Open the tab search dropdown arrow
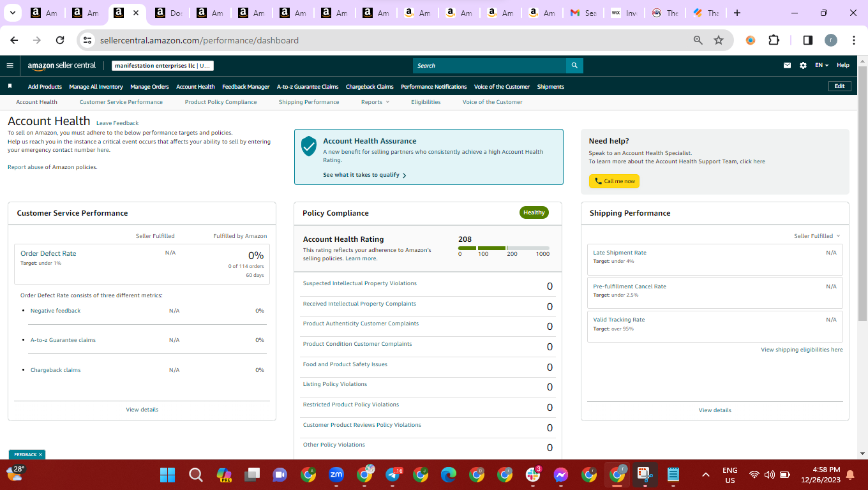The image size is (868, 490). (13, 13)
